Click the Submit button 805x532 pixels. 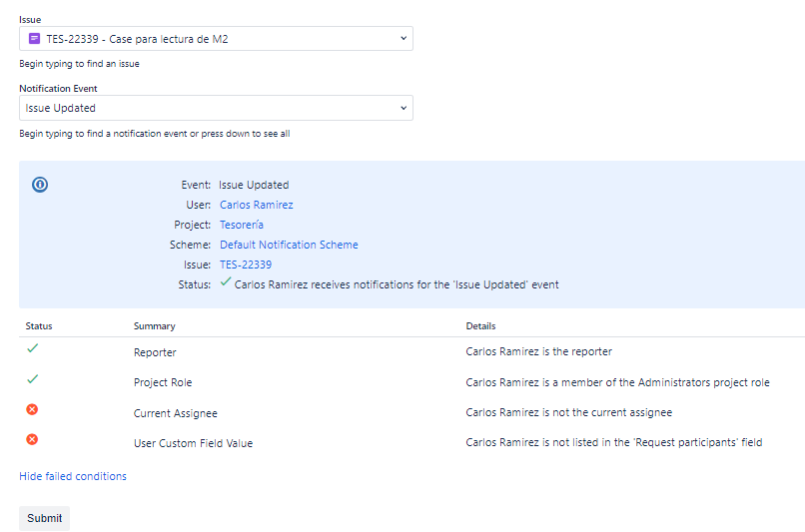pyautogui.click(x=44, y=518)
